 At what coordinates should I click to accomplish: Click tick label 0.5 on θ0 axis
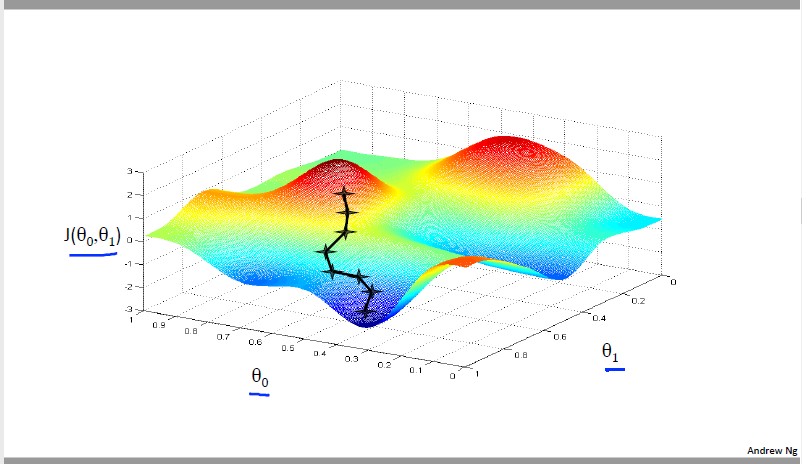coord(288,348)
